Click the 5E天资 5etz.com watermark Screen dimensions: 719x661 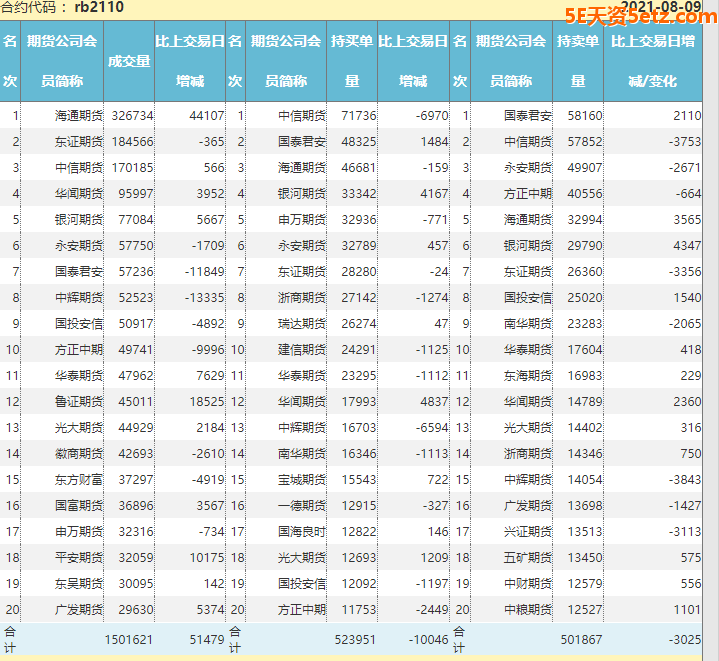[x=636, y=17]
